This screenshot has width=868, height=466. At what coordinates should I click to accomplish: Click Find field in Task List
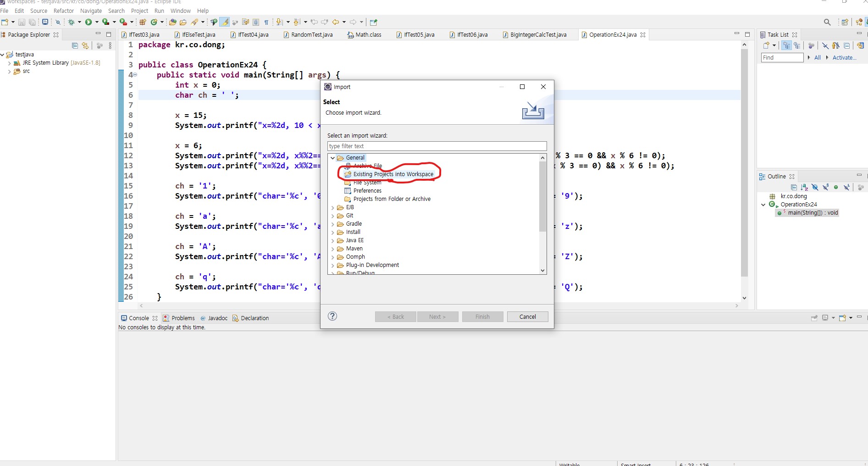[x=782, y=57]
